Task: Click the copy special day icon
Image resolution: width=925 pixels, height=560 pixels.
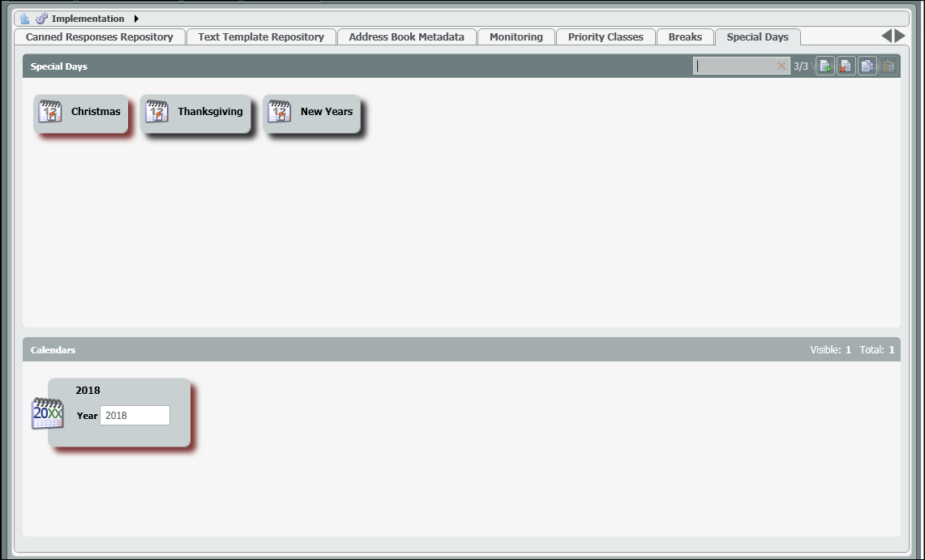Action: click(867, 66)
